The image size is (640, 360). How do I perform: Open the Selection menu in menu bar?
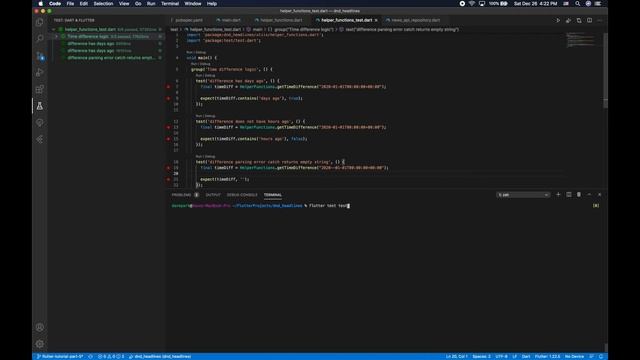(x=103, y=4)
